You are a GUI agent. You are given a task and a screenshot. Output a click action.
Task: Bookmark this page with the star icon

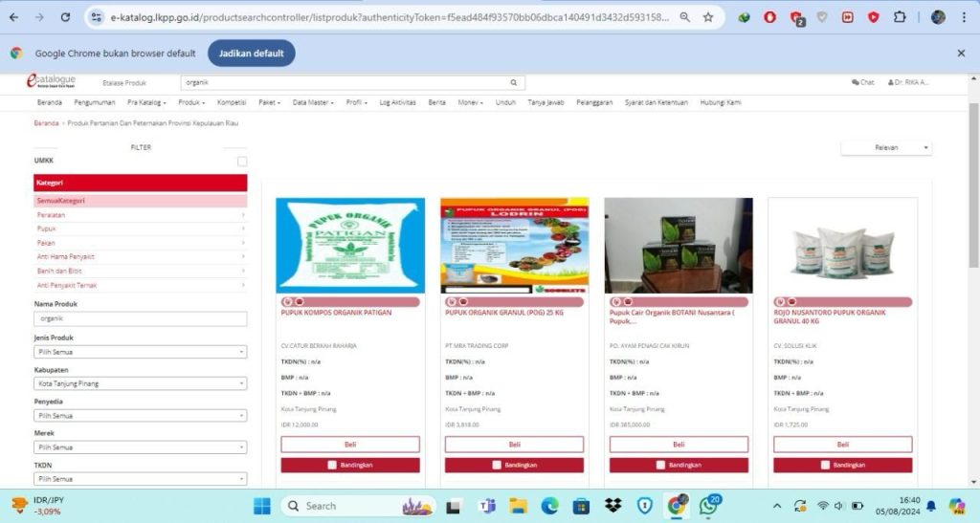click(708, 17)
